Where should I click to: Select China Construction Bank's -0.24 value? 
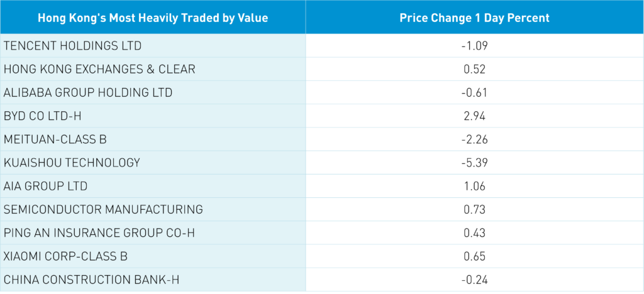[474, 280]
